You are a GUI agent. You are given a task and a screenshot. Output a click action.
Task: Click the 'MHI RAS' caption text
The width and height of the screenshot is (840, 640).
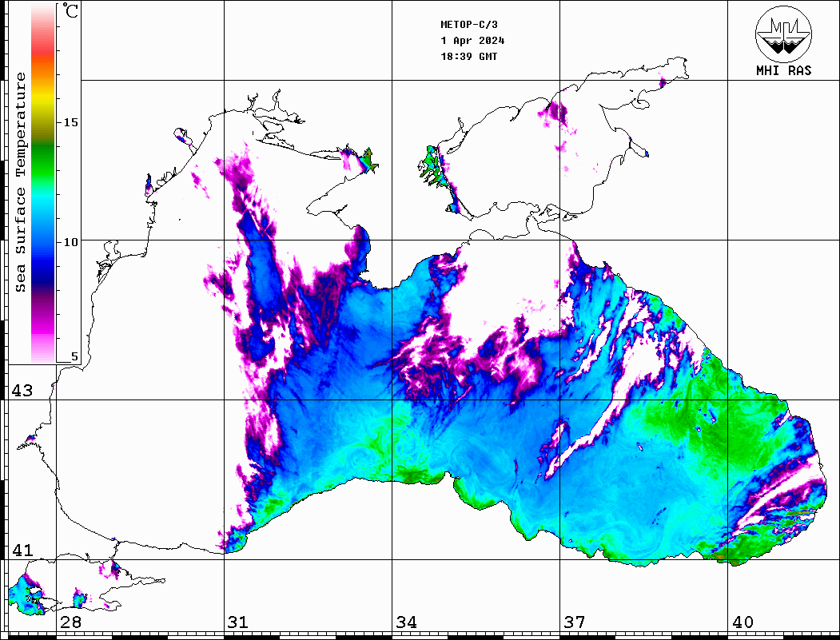[784, 70]
